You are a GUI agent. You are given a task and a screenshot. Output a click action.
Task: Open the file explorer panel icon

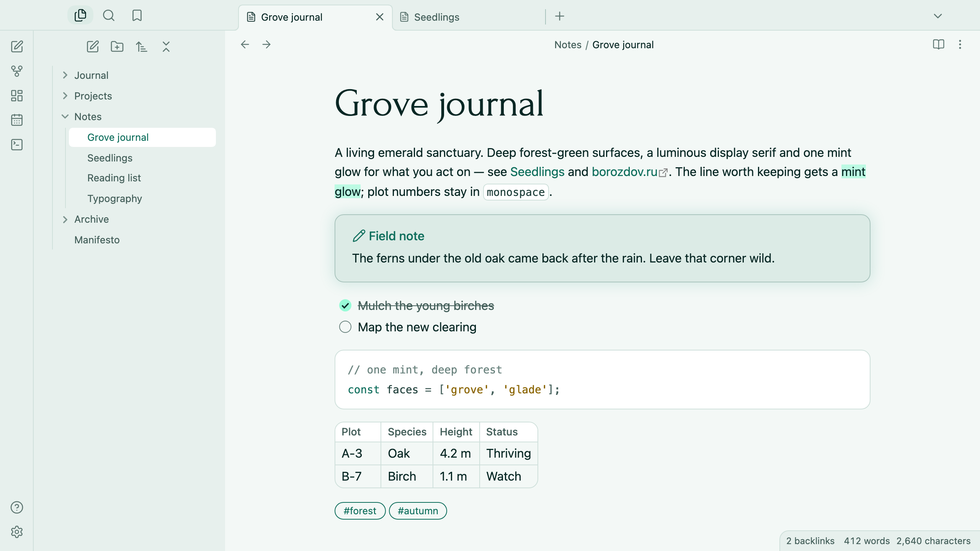click(80, 15)
